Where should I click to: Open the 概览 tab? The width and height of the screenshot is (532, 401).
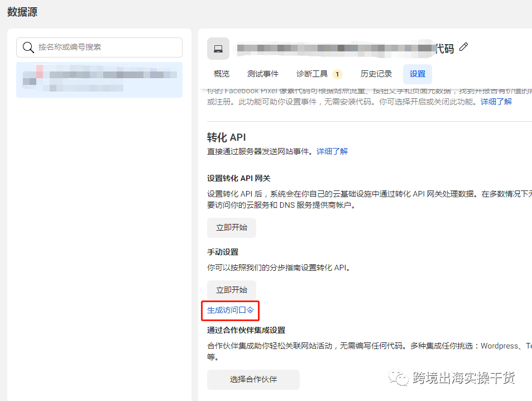pyautogui.click(x=222, y=74)
